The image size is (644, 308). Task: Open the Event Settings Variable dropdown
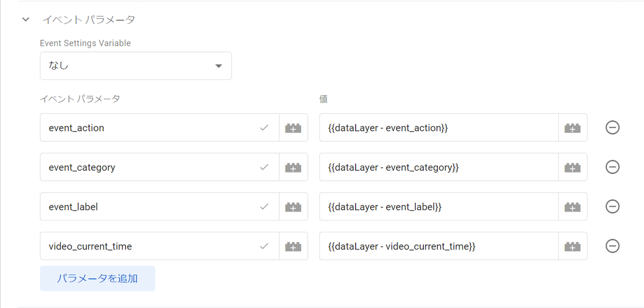coord(136,66)
